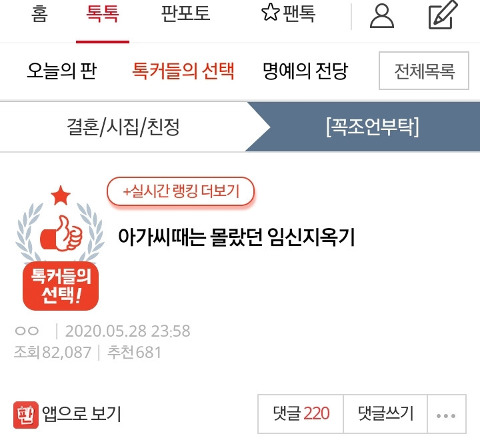Open the 명예의 전당 menu

305,71
